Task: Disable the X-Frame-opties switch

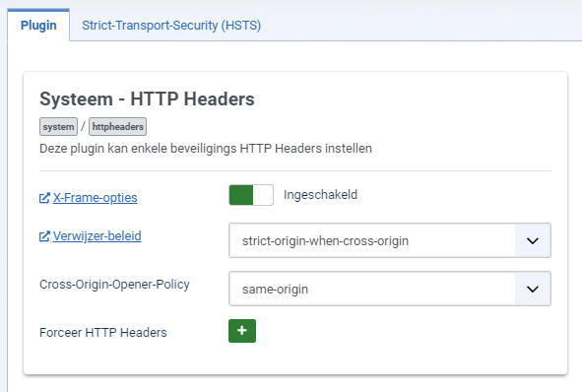Action: tap(251, 195)
